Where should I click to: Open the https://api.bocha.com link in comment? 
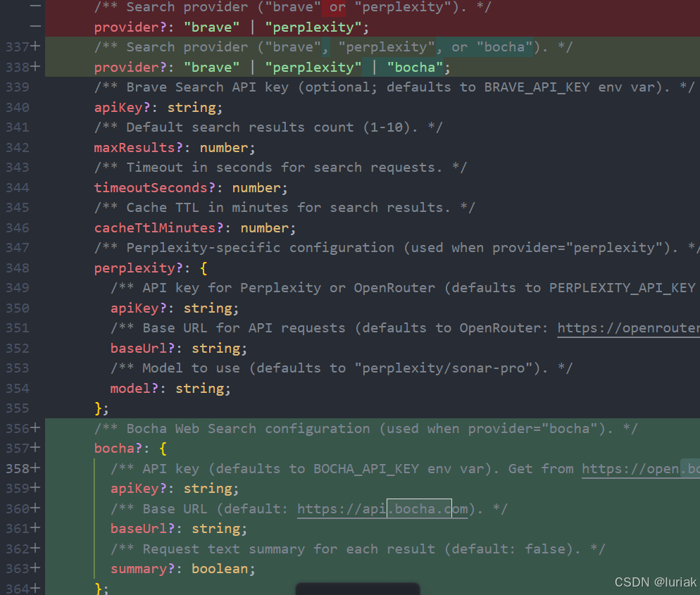tap(382, 509)
